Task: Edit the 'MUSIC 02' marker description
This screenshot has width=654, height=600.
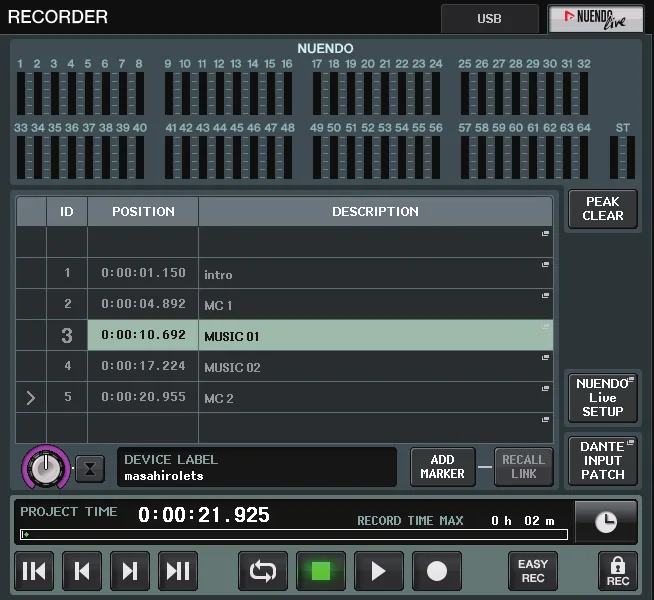Action: pos(375,366)
